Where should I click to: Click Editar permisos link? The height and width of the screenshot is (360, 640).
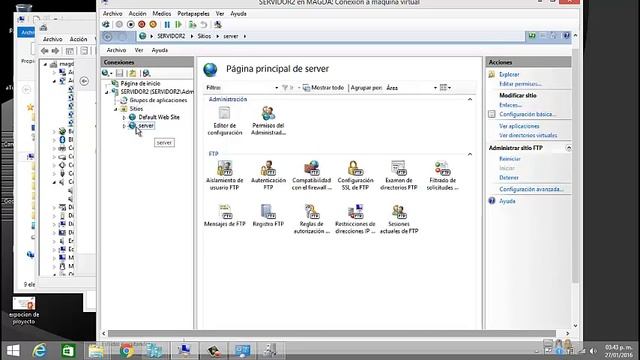pos(520,84)
